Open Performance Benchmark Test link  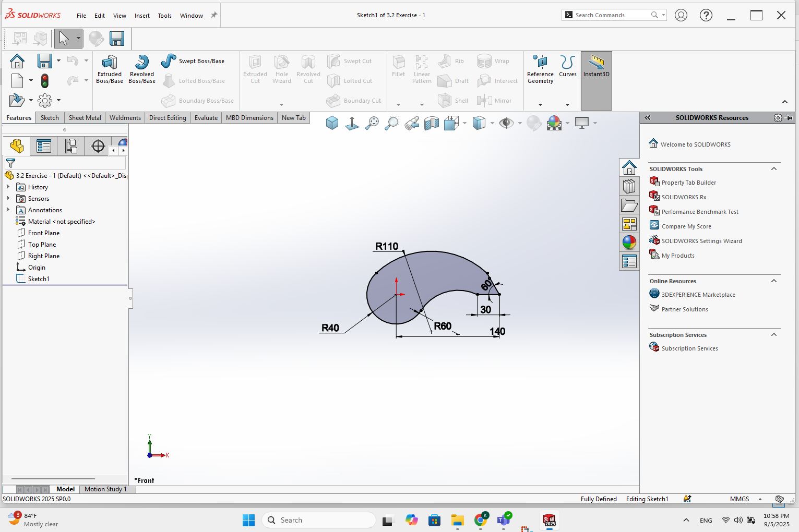pos(700,212)
